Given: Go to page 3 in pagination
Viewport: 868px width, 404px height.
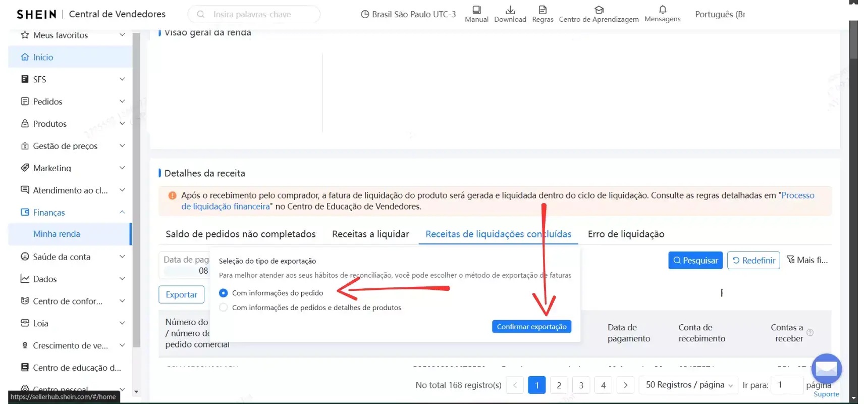Looking at the screenshot, I should 581,385.
